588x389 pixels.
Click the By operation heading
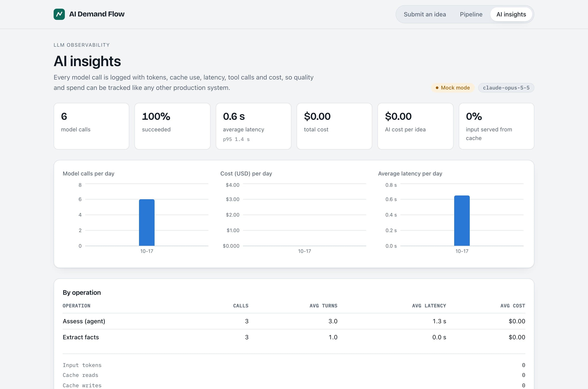pyautogui.click(x=82, y=292)
